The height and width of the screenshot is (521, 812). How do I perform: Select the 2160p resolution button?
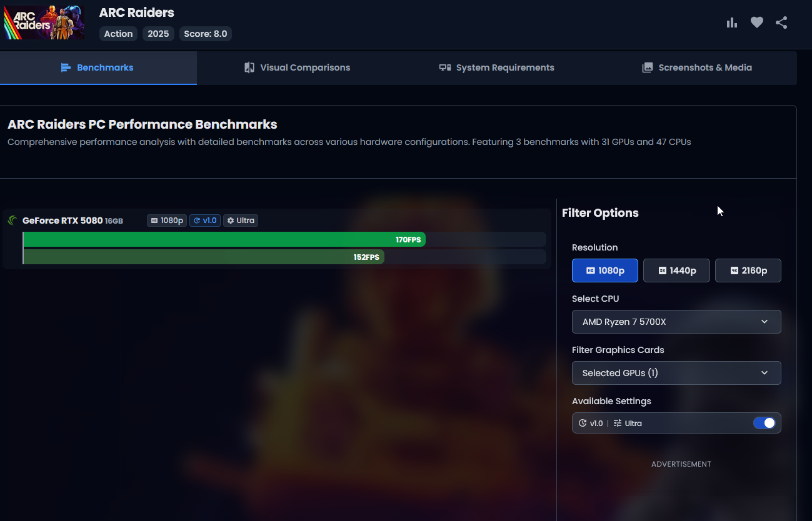point(748,270)
